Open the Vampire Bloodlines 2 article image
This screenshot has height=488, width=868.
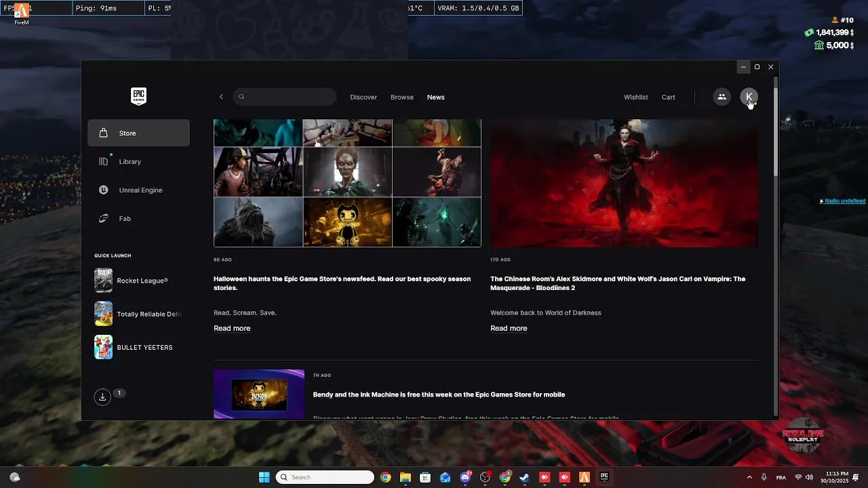pyautogui.click(x=624, y=183)
